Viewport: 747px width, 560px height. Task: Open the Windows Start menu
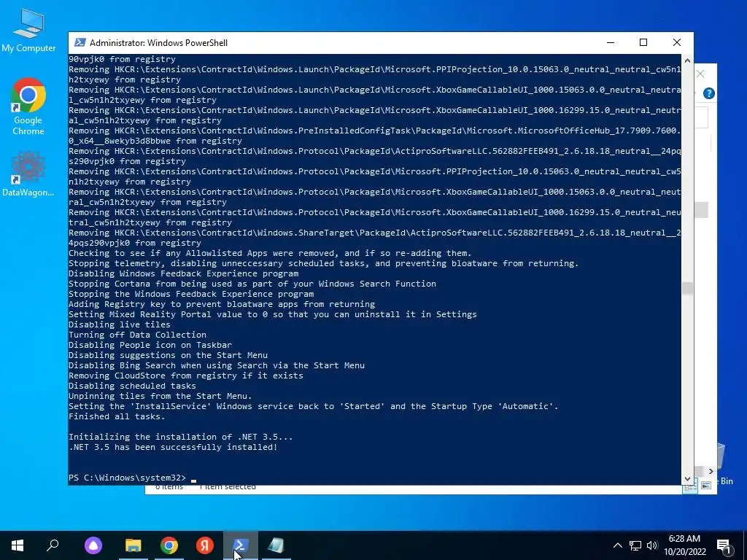pos(18,545)
